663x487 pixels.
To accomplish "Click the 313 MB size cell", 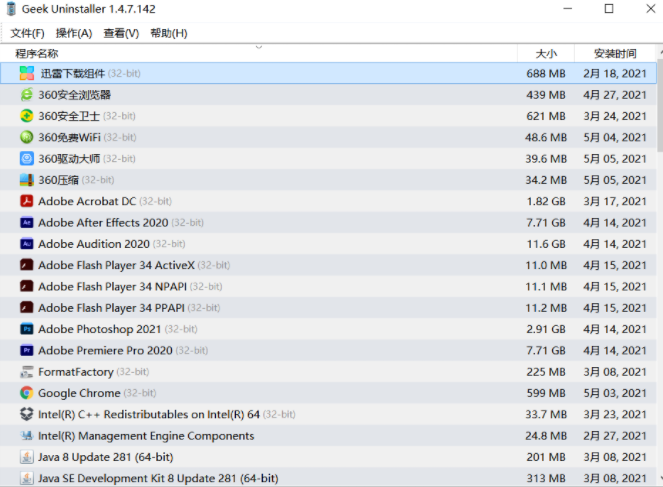I will point(546,478).
